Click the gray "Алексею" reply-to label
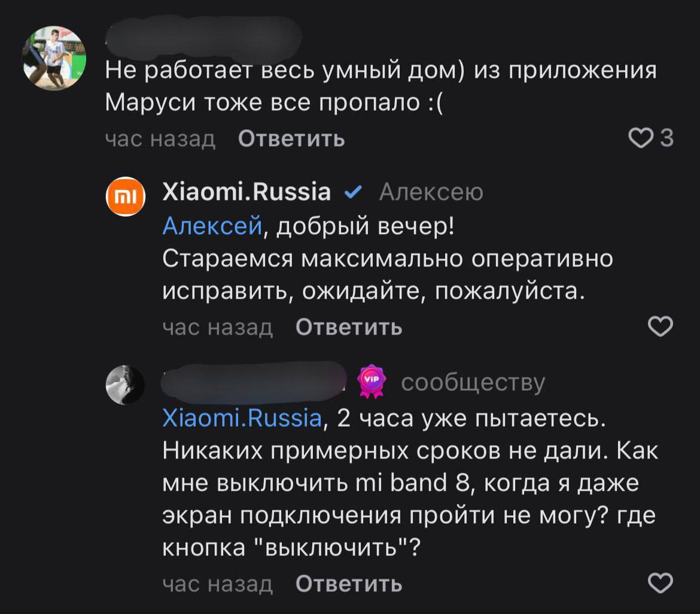The image size is (700, 614). [431, 193]
